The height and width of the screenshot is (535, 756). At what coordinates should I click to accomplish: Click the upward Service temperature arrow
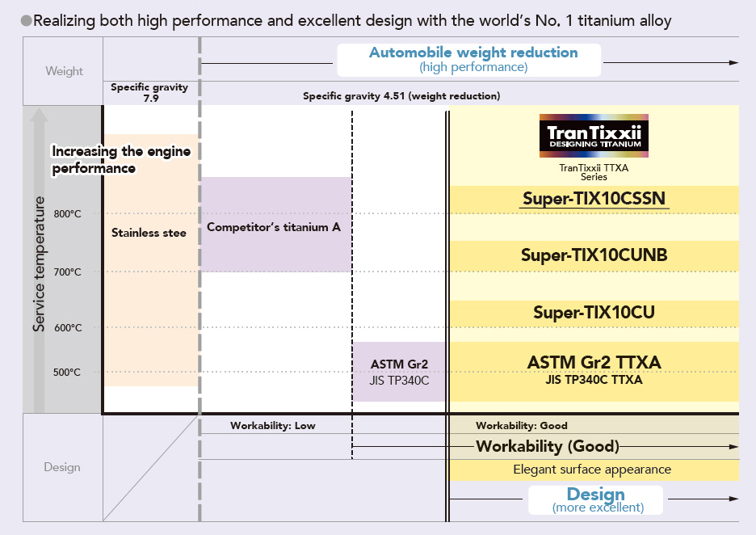coord(38,242)
